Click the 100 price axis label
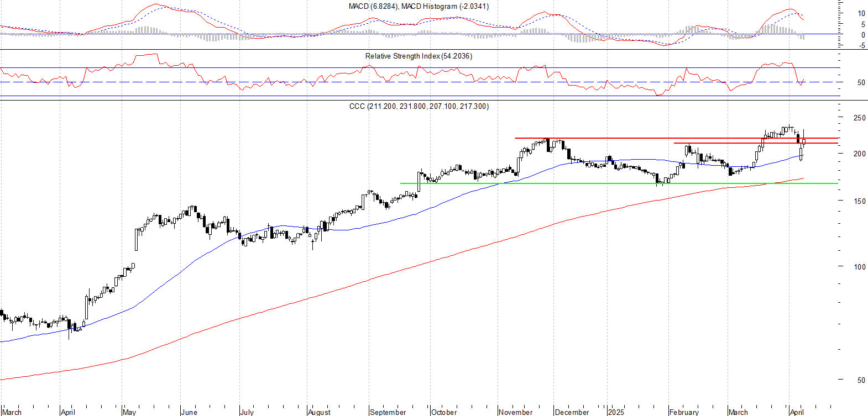This screenshot has width=868, height=416. pyautogui.click(x=859, y=267)
